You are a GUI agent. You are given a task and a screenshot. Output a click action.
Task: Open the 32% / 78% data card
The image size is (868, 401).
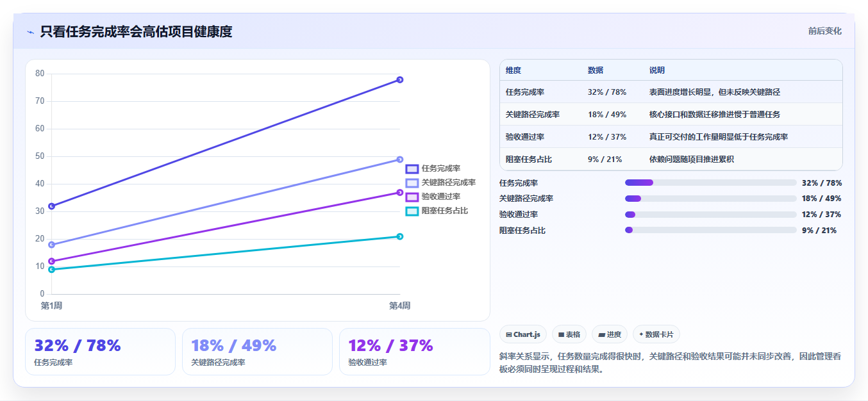100,352
